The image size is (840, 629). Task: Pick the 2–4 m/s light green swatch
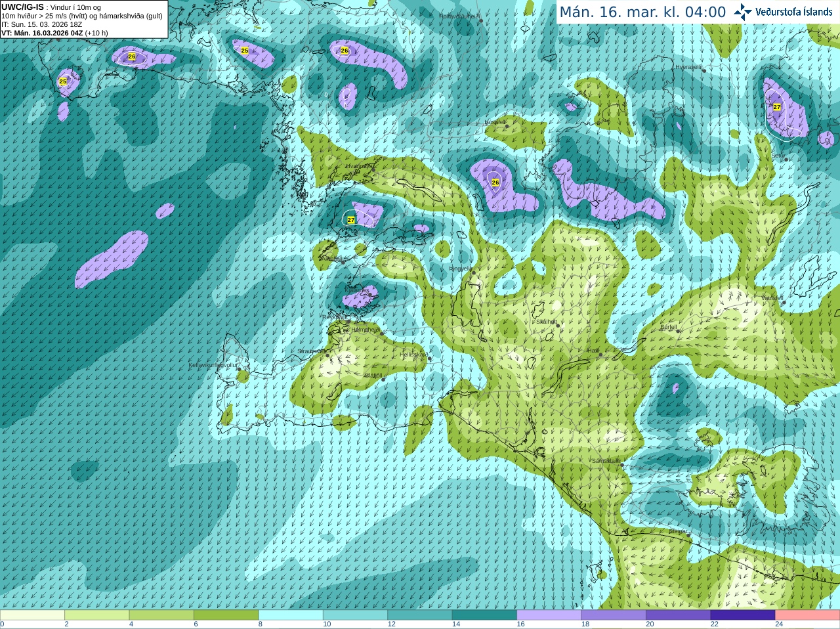pyautogui.click(x=96, y=615)
